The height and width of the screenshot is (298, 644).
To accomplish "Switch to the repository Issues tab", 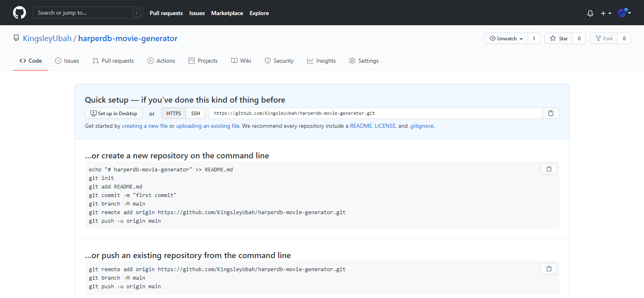I will click(67, 61).
